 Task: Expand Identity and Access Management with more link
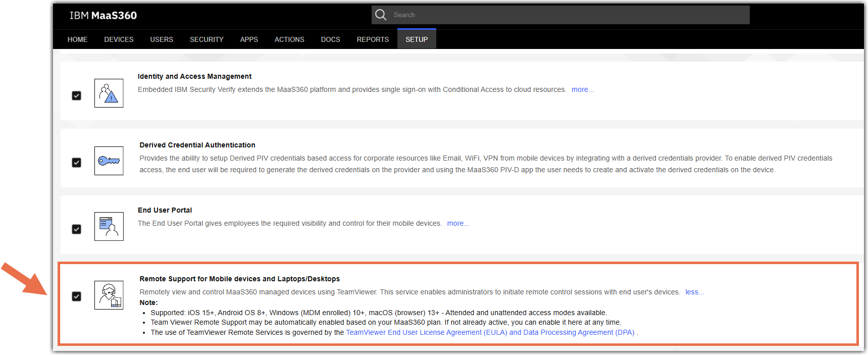click(x=582, y=89)
